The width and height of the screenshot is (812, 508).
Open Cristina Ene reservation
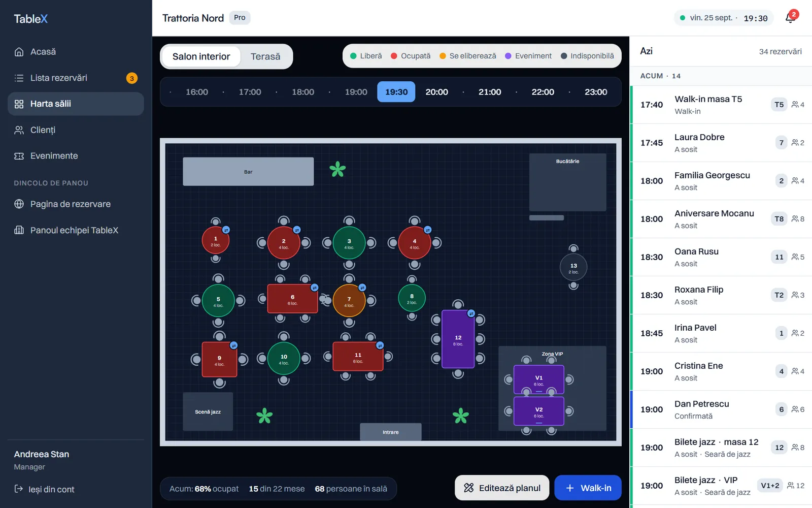pos(721,371)
